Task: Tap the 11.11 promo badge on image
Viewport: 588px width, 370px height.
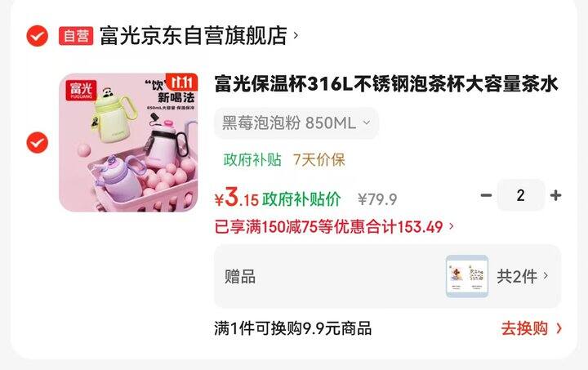Action: [x=181, y=82]
